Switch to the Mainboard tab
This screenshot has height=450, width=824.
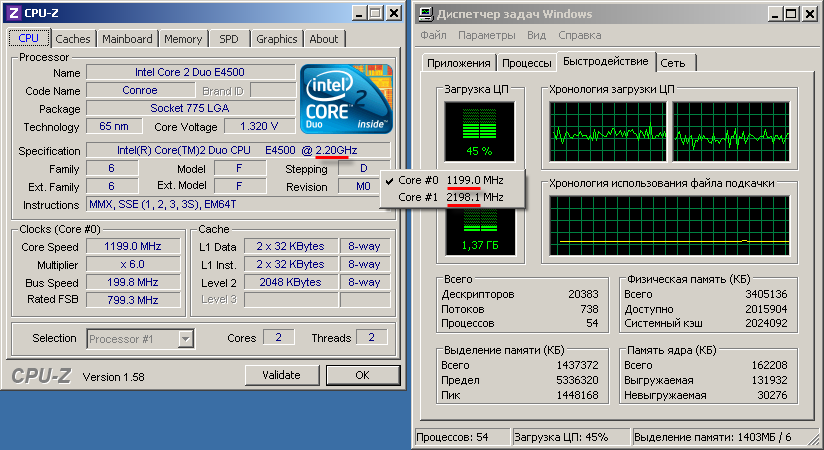127,39
